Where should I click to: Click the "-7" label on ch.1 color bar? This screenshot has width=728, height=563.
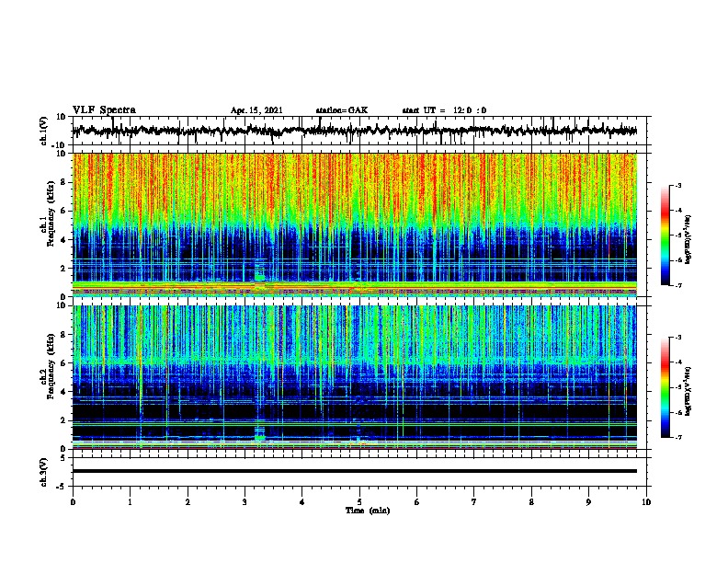click(677, 285)
